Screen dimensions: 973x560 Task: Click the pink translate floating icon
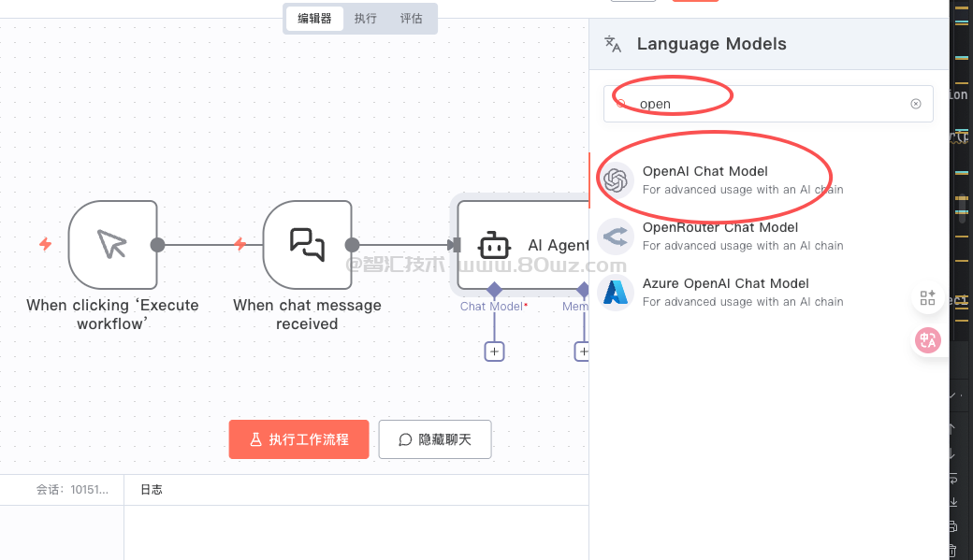coord(927,341)
